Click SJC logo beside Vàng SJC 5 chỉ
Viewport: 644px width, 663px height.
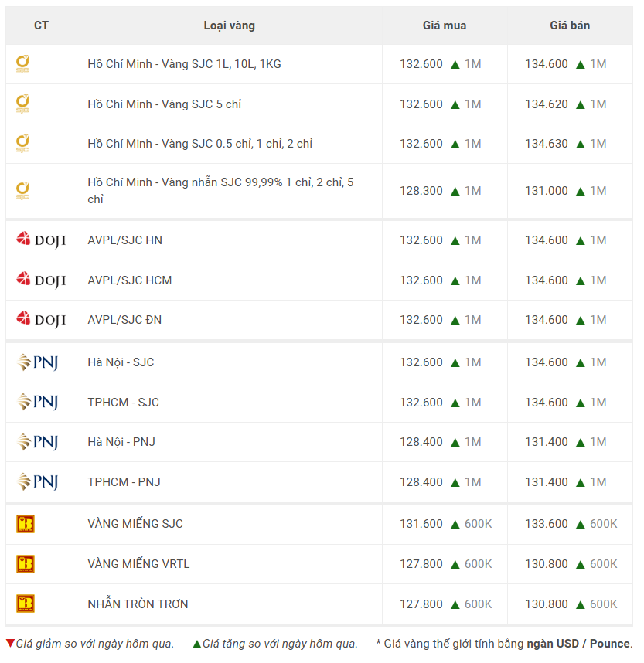pos(23,104)
